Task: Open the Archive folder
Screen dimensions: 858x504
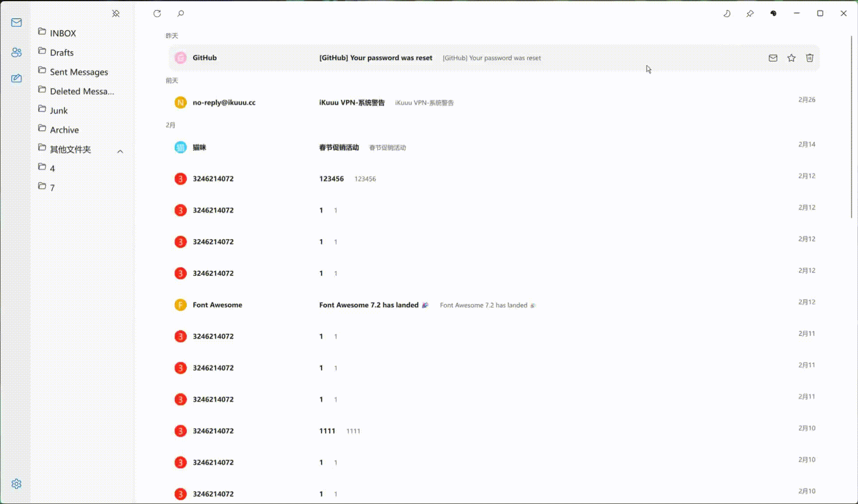Action: [64, 130]
